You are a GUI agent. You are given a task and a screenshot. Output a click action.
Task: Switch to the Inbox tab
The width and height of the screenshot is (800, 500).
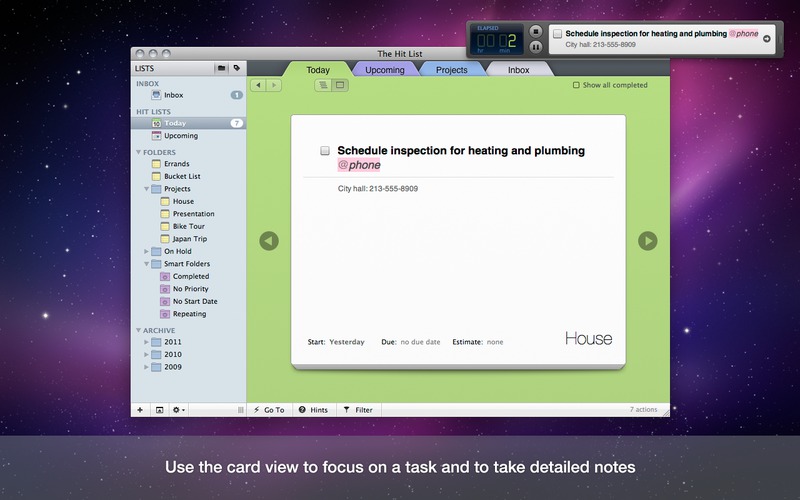518,70
